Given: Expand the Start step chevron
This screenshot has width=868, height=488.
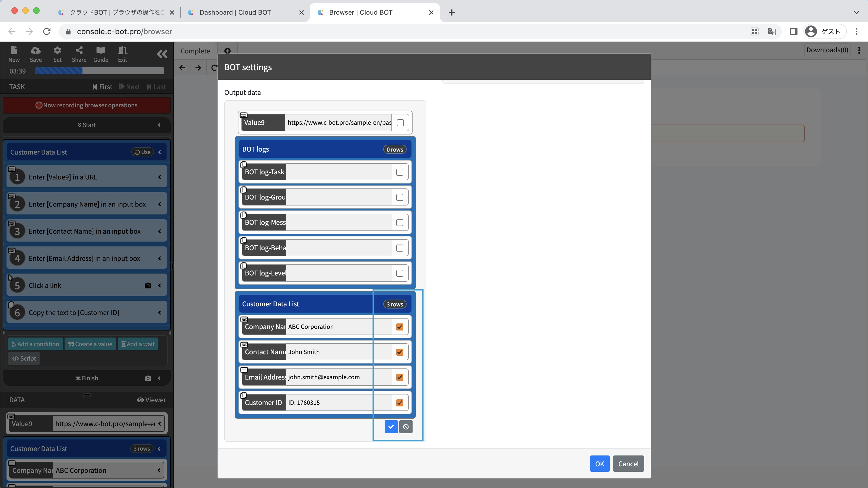Looking at the screenshot, I should pos(159,125).
